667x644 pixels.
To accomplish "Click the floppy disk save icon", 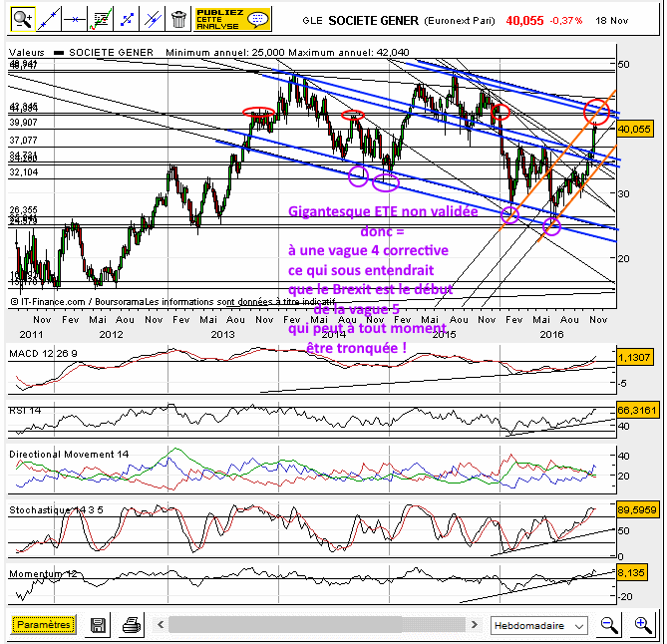I will (x=98, y=625).
